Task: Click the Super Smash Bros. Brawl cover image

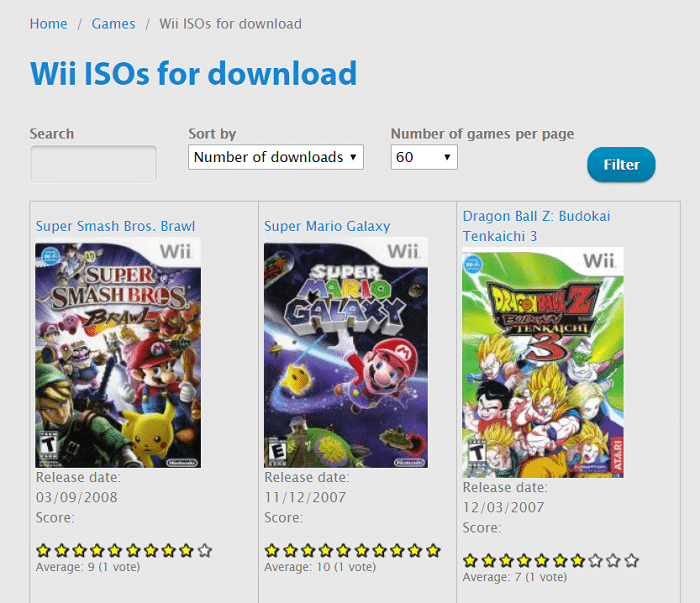Action: [118, 353]
